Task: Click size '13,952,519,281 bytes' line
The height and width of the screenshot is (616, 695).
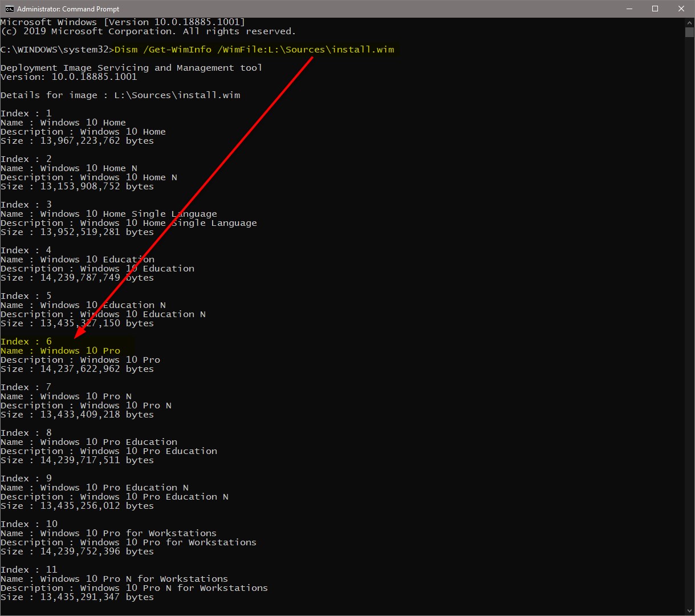Action: pos(77,232)
